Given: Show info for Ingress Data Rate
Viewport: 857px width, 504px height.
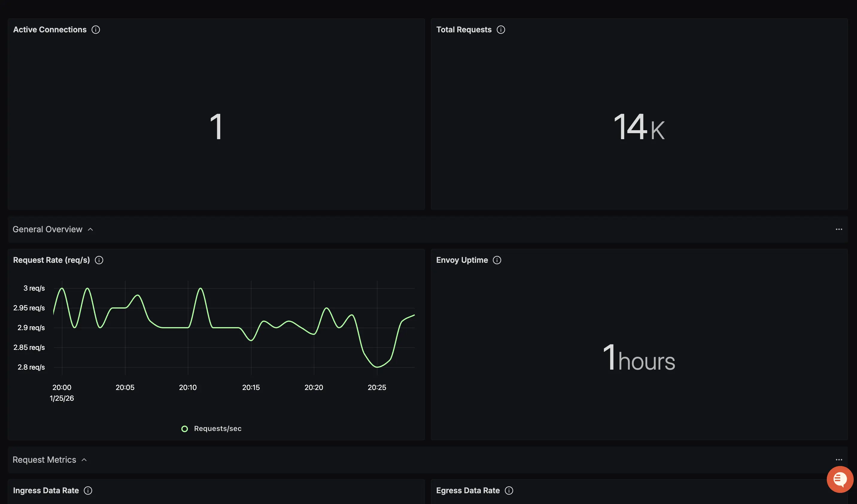Looking at the screenshot, I should [88, 491].
